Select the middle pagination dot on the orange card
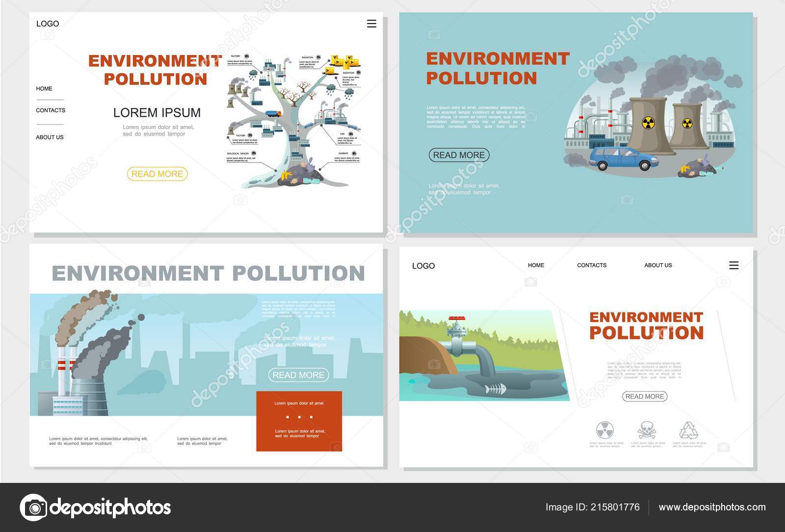Screen dimensions: 785x532 (x=299, y=417)
